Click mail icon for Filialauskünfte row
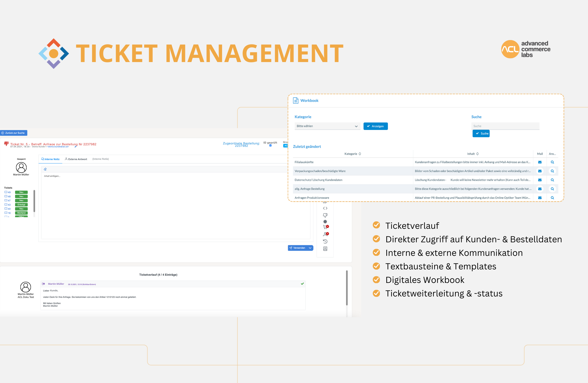 [540, 162]
